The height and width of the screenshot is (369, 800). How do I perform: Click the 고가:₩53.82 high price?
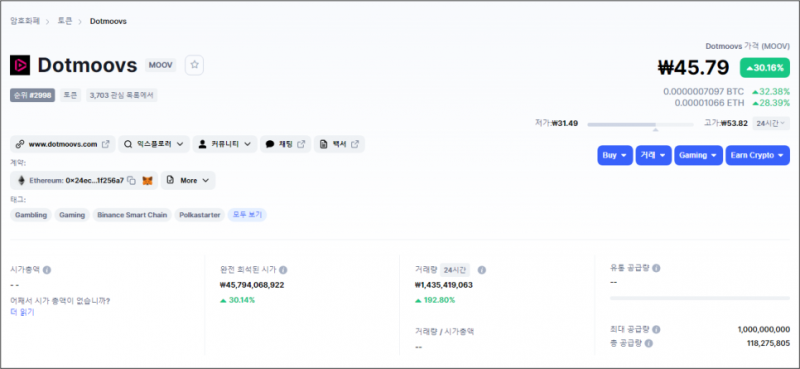726,123
